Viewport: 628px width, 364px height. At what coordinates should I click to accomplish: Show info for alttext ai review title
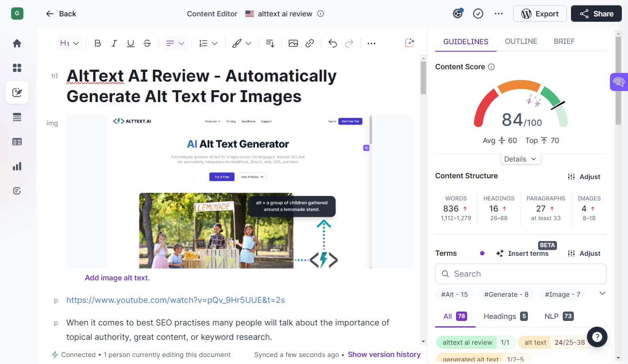tap(321, 14)
